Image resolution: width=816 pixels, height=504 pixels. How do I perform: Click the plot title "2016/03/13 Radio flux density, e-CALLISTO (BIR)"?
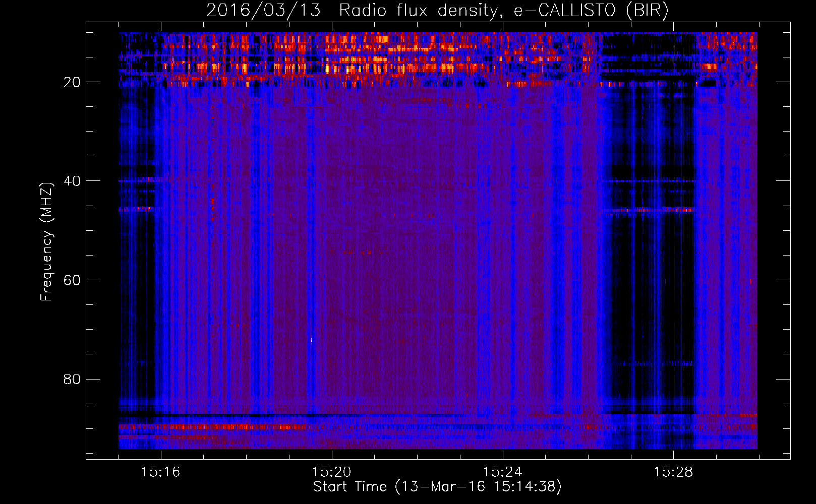click(438, 10)
